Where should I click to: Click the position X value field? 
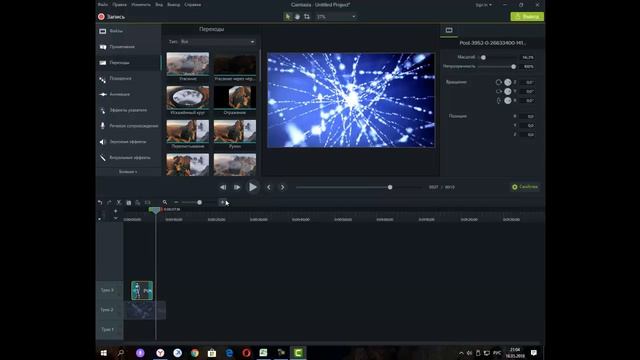point(528,116)
